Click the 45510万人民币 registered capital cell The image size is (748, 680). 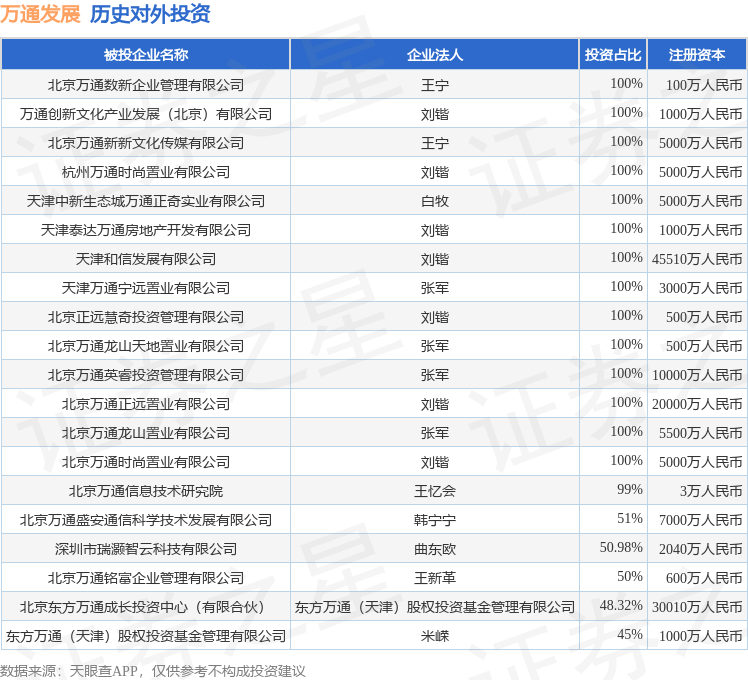pyautogui.click(x=697, y=259)
